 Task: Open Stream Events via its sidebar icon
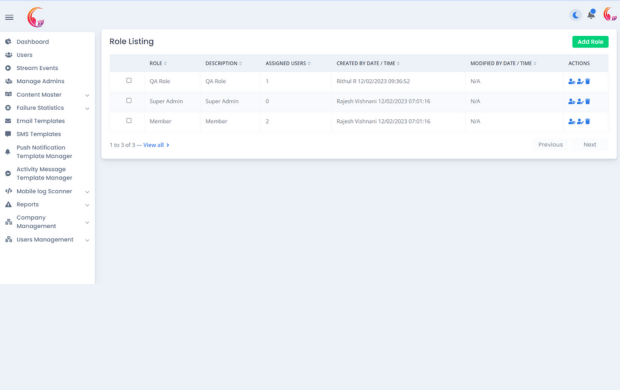[8, 68]
